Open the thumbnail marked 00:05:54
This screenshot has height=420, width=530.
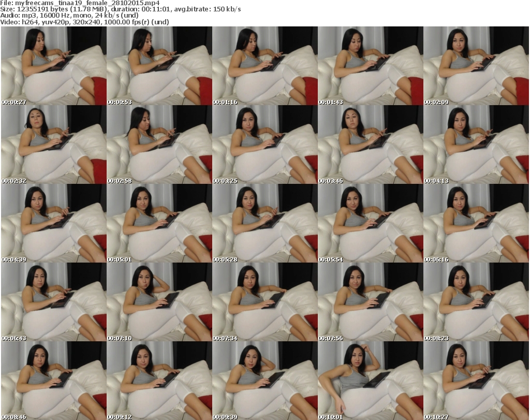[371, 223]
